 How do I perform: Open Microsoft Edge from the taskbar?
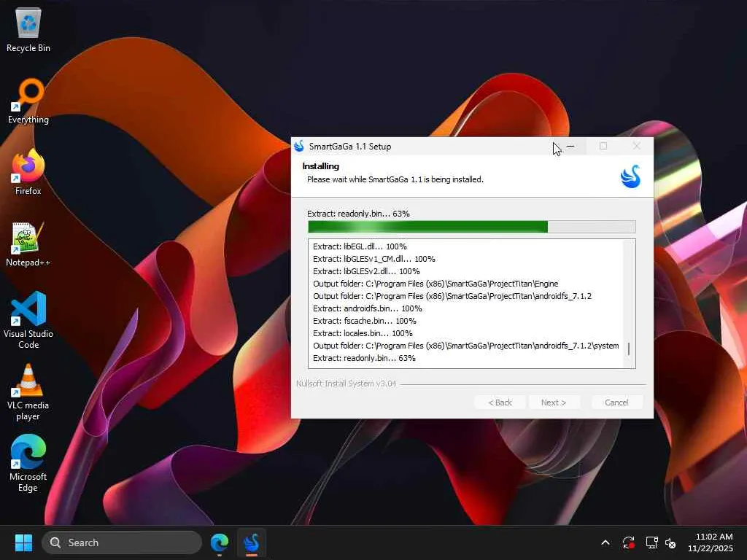(220, 542)
